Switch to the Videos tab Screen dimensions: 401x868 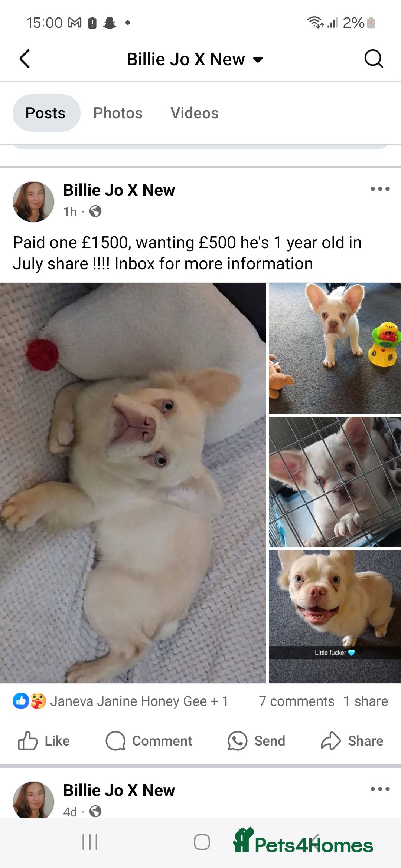[195, 113]
